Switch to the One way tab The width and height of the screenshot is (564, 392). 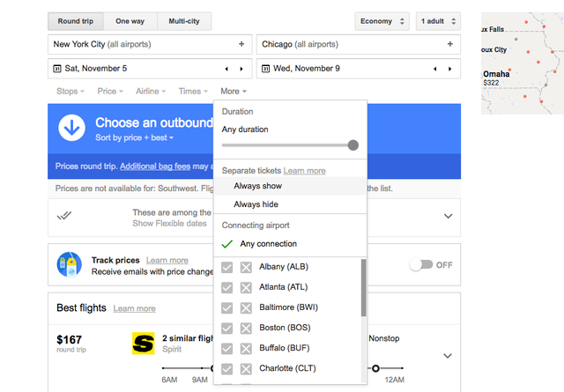pos(130,20)
